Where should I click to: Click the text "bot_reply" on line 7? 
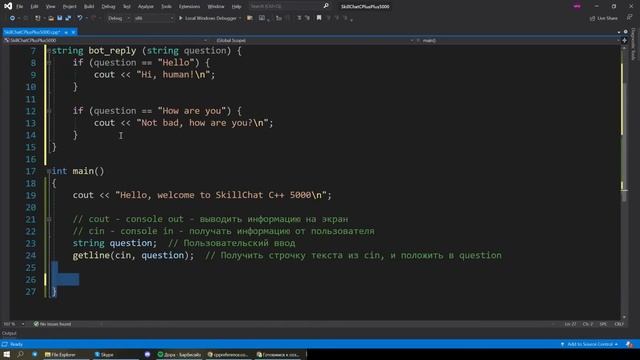(112, 51)
